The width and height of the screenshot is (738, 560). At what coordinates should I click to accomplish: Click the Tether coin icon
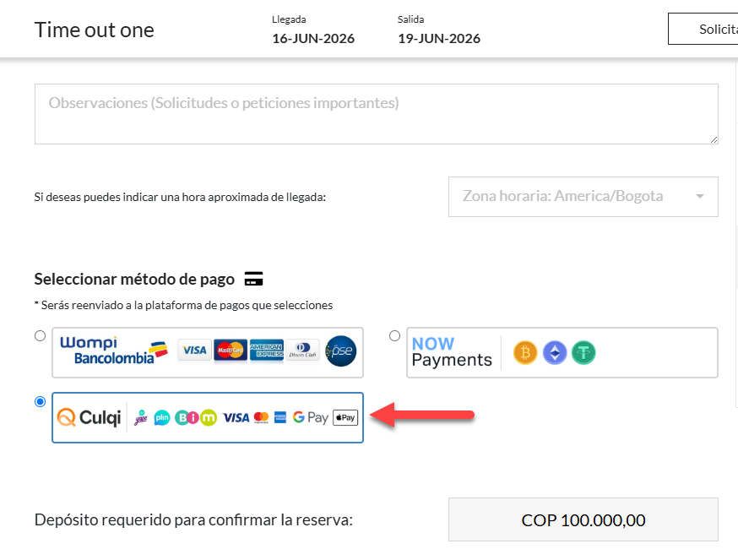[x=583, y=353]
